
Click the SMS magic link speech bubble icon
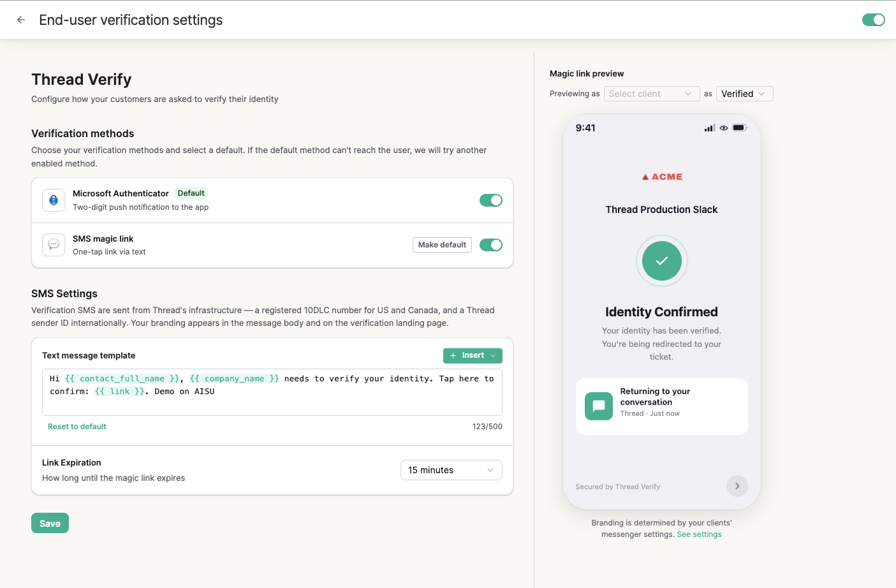[x=54, y=245]
